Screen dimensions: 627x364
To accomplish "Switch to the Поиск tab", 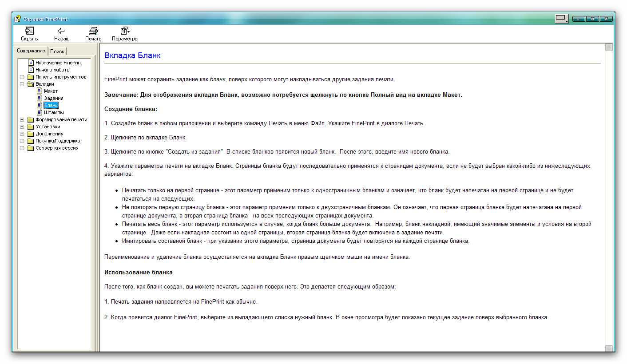I will click(57, 51).
